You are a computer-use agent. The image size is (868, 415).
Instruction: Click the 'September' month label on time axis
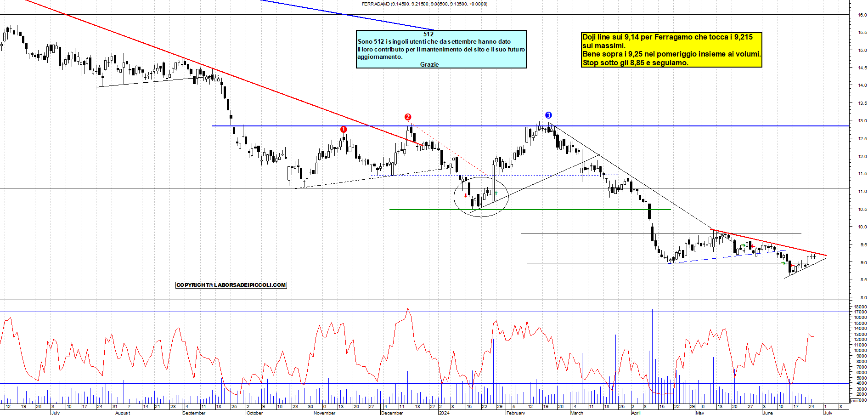[x=194, y=413]
